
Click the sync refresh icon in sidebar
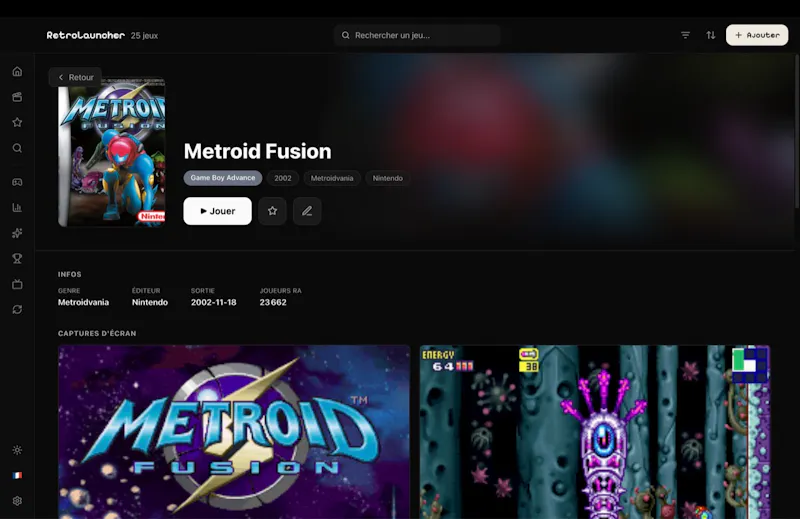(x=17, y=310)
